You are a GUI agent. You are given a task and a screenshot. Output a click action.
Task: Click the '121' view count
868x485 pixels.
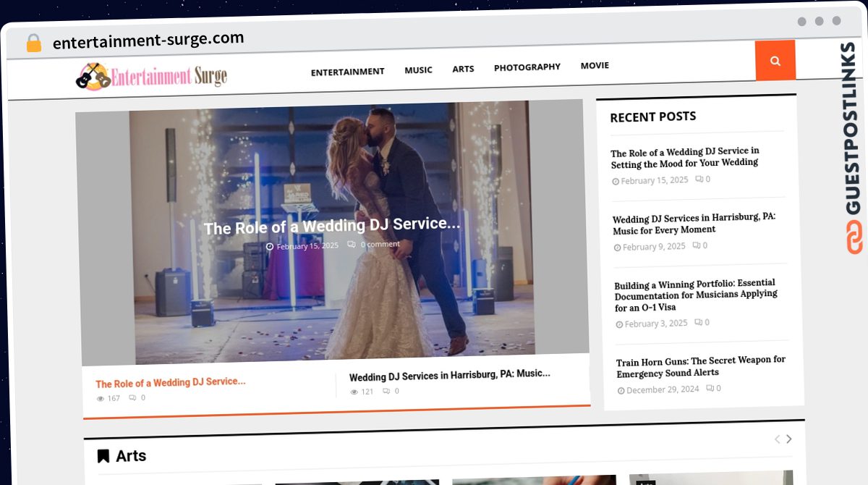[367, 392]
